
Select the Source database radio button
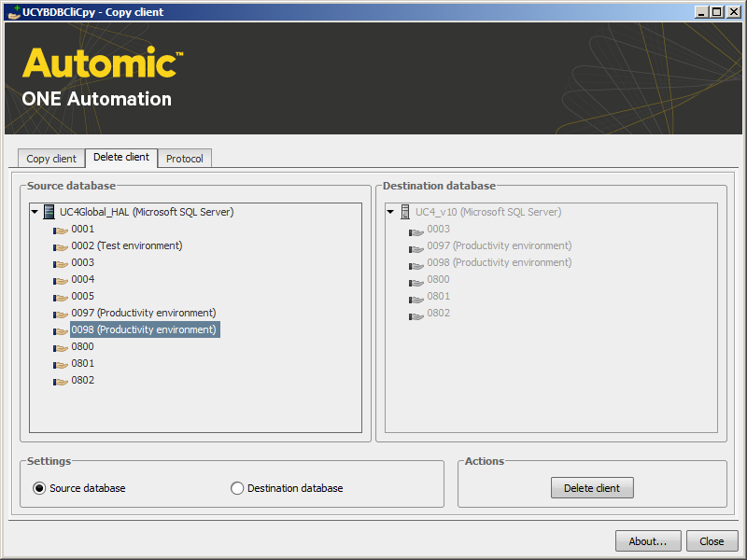pos(39,488)
